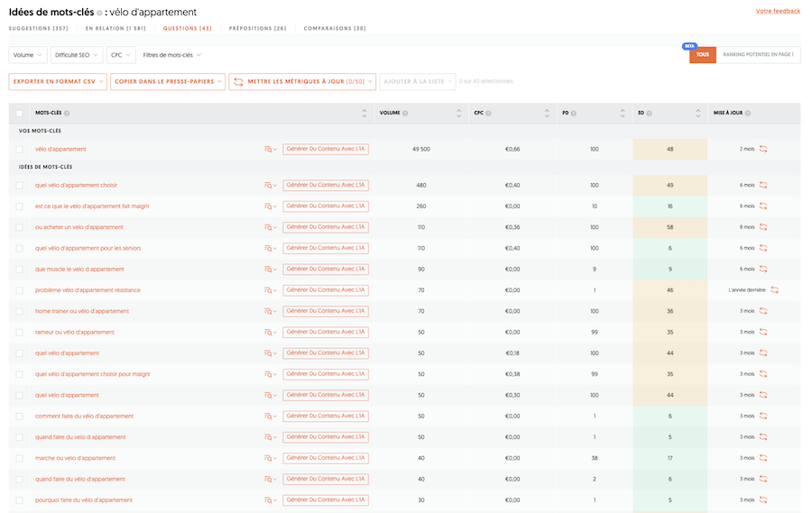812x513 pixels.
Task: Click green SD cell 16 for 'fait maigrir' row
Action: pos(670,206)
